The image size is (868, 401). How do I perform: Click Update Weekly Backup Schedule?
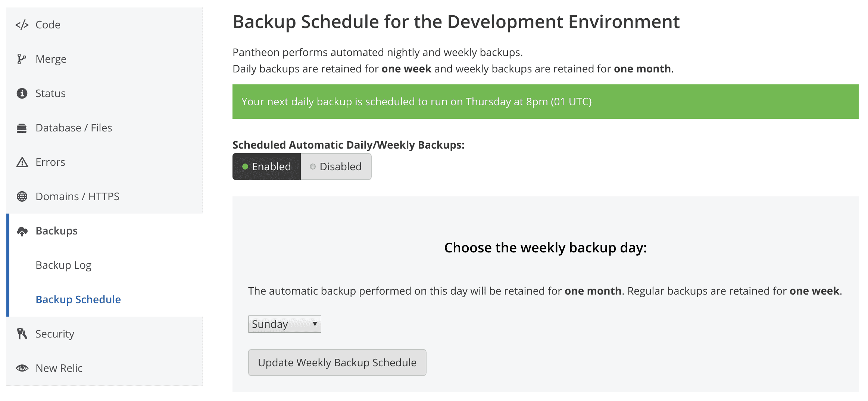click(337, 362)
